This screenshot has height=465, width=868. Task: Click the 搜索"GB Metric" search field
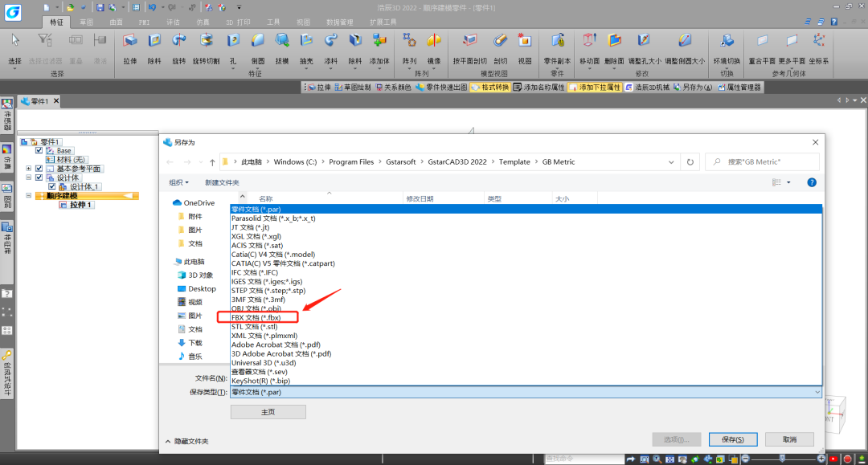(x=762, y=162)
